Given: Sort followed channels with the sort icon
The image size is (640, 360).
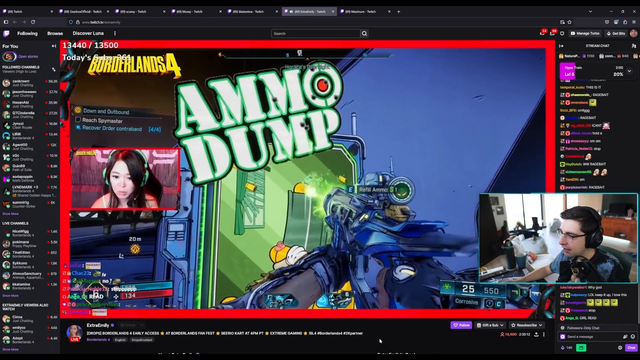Looking at the screenshot, I should [53, 69].
